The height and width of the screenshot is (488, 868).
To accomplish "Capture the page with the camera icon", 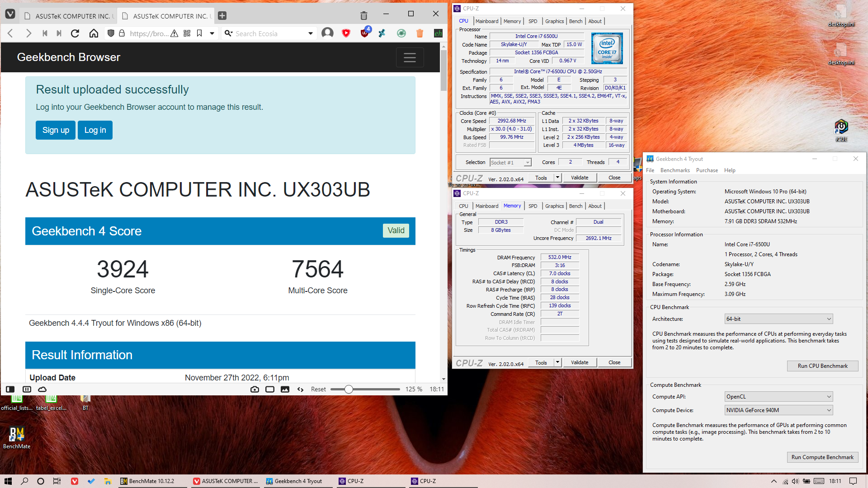I will [x=255, y=389].
